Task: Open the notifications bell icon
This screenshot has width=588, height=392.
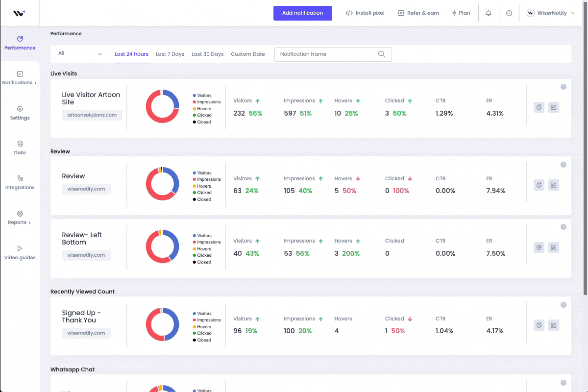Action: (489, 13)
